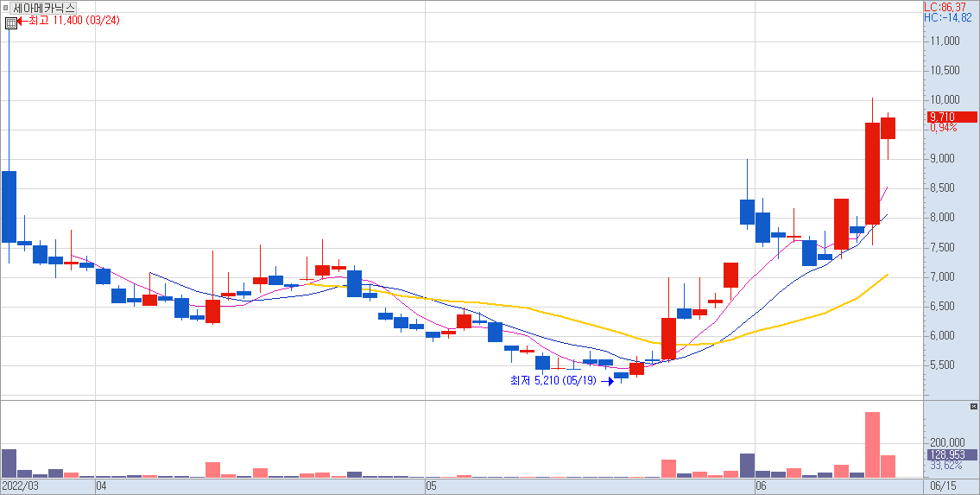Click the 10,000 price axis label

(945, 100)
